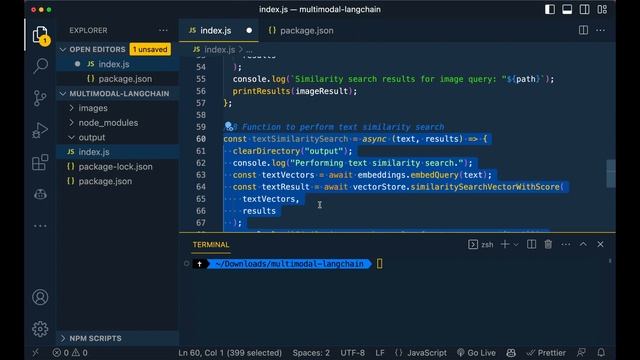
Task: Click unsaved dot on index.js tab
Action: coord(249,31)
